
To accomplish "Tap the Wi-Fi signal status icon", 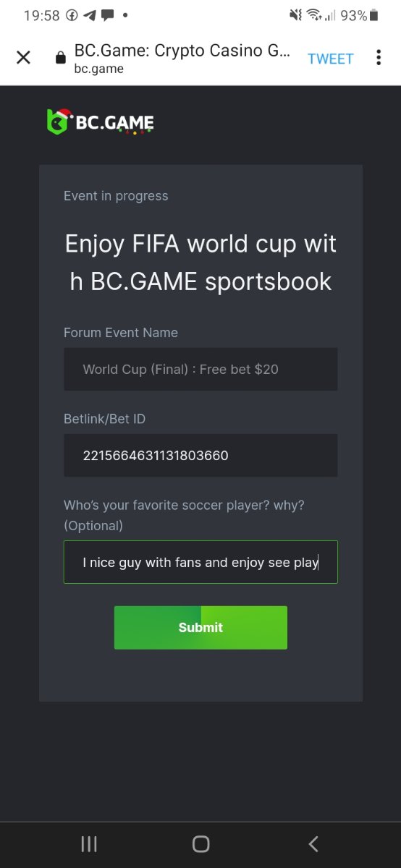I will click(x=314, y=15).
